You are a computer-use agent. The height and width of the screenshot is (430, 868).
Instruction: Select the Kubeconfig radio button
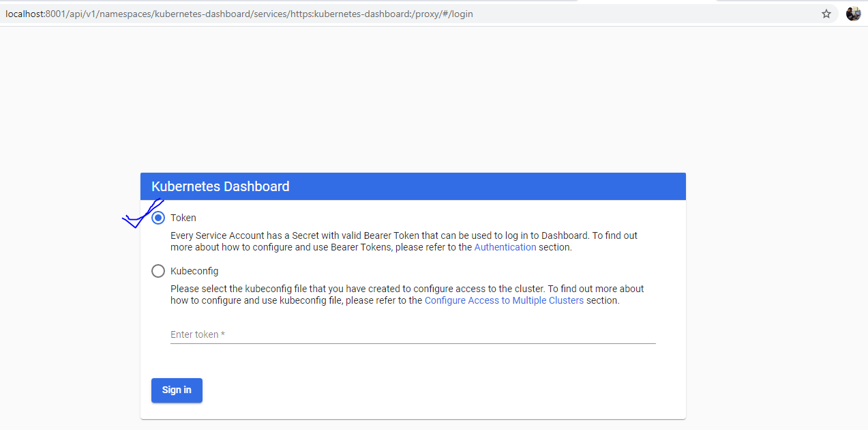pyautogui.click(x=158, y=271)
